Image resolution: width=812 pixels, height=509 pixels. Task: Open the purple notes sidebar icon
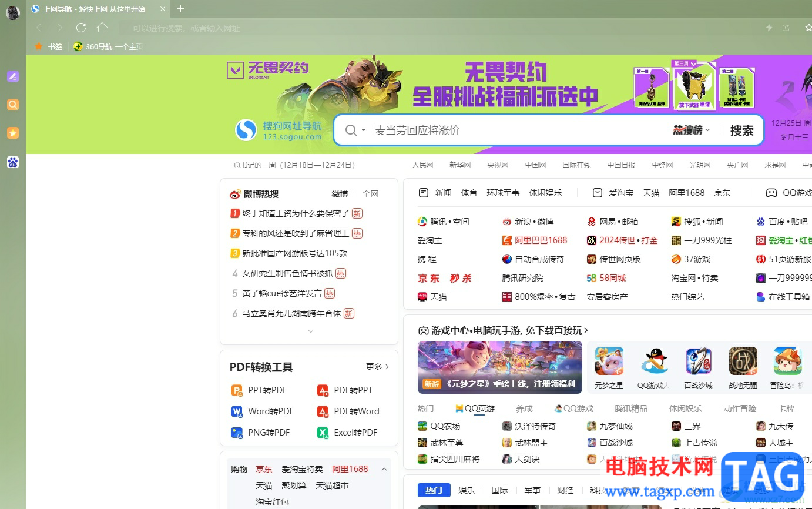point(13,76)
